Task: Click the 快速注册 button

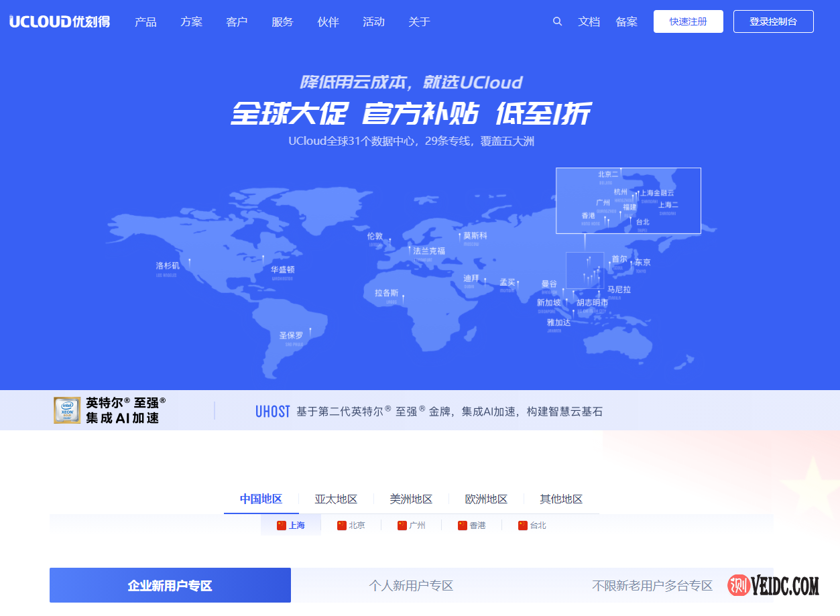Action: [x=688, y=21]
